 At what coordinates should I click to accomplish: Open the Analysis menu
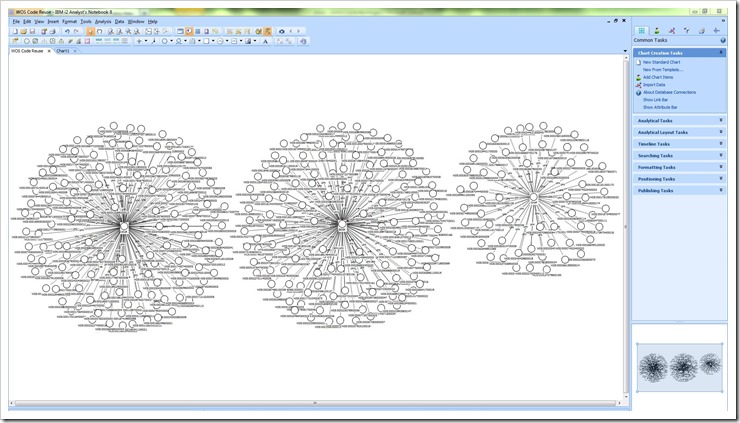click(103, 22)
